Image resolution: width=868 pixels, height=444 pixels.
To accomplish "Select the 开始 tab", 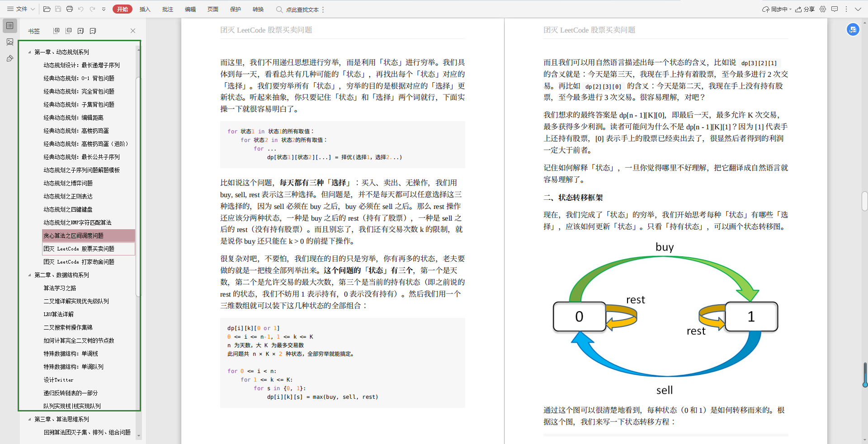I will point(123,9).
